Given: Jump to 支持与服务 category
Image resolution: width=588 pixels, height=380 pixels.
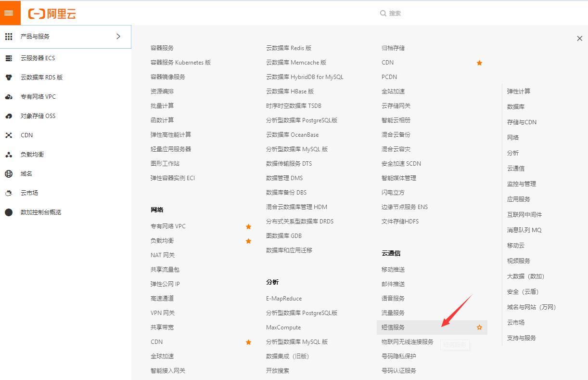Looking at the screenshot, I should point(522,338).
